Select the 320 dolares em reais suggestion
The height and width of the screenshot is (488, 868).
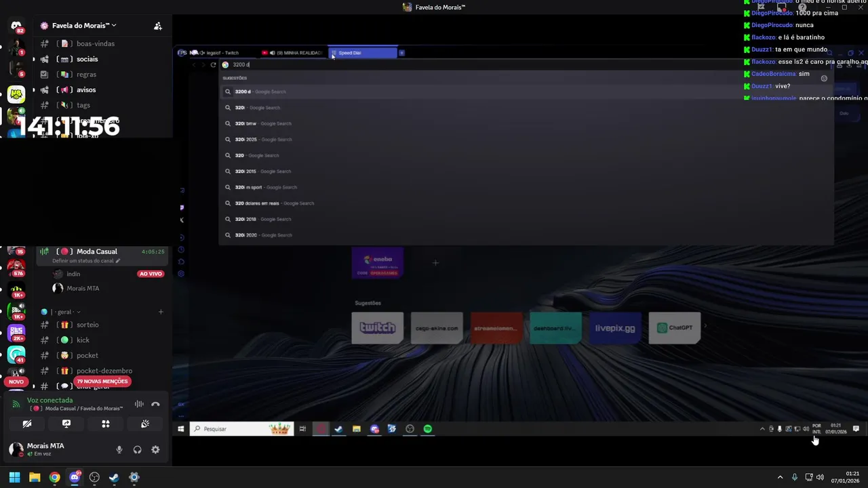[x=526, y=203]
